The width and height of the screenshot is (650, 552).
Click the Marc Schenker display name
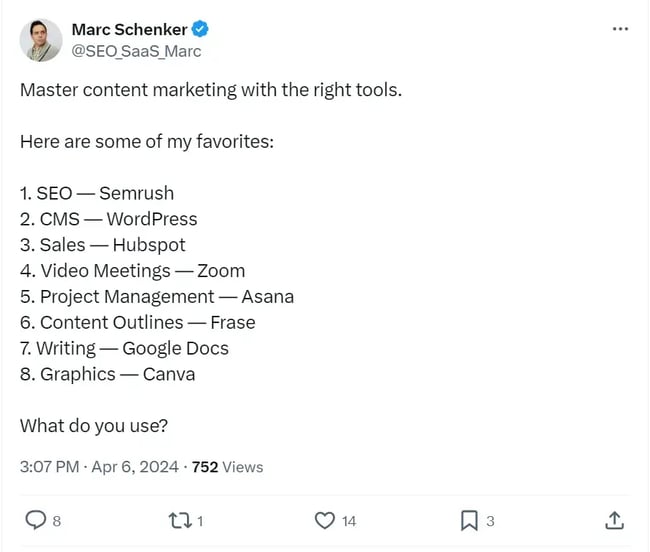tap(129, 29)
